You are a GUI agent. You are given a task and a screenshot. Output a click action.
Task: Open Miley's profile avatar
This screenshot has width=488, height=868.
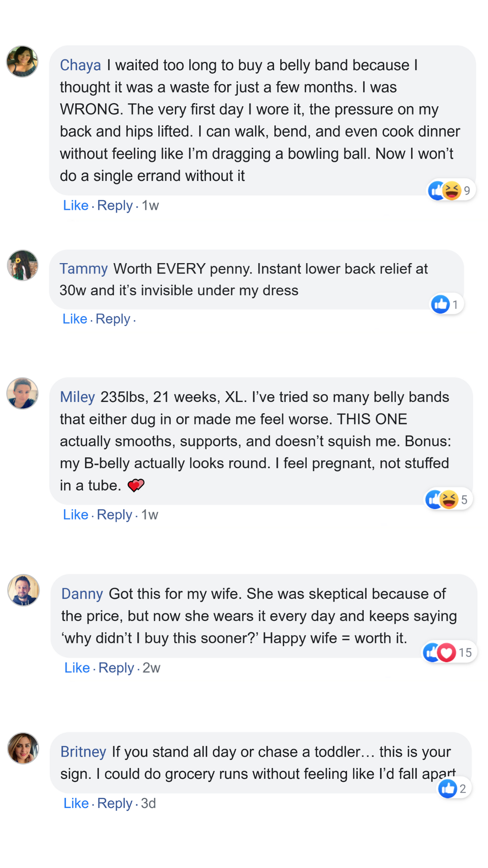coord(22,393)
